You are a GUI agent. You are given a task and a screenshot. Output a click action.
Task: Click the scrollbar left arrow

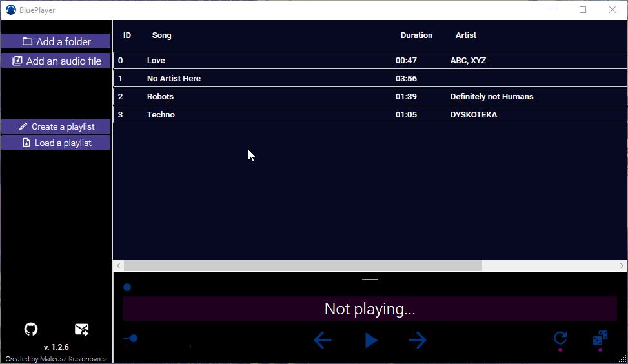(119, 265)
